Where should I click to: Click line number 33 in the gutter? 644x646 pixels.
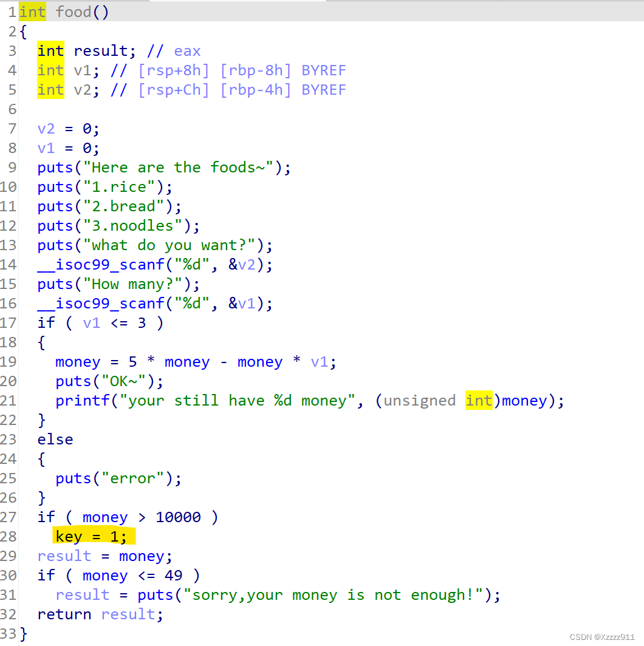point(9,634)
